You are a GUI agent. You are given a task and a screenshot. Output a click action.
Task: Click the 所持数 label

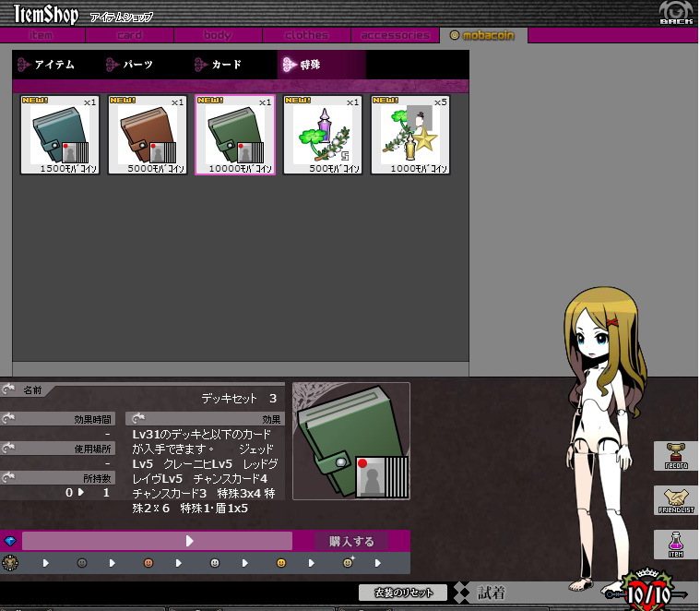(97, 478)
